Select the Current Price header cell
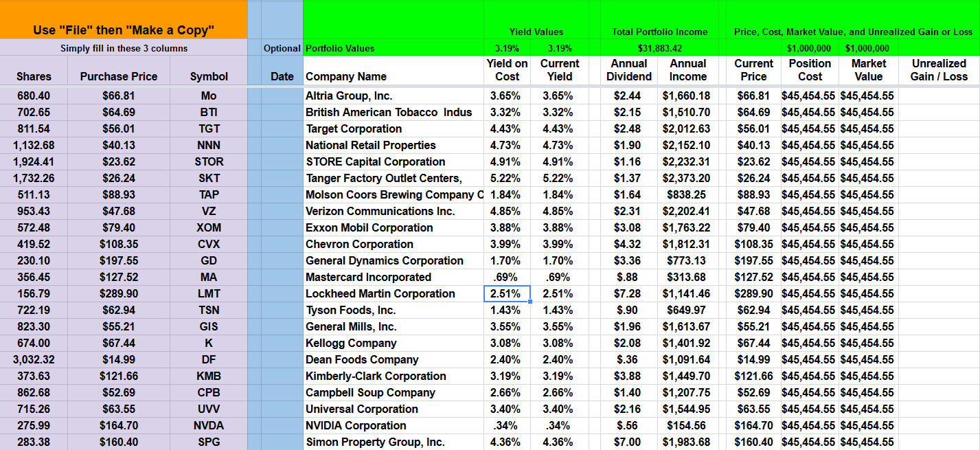Viewport: 980px width, 450px height. tap(753, 70)
